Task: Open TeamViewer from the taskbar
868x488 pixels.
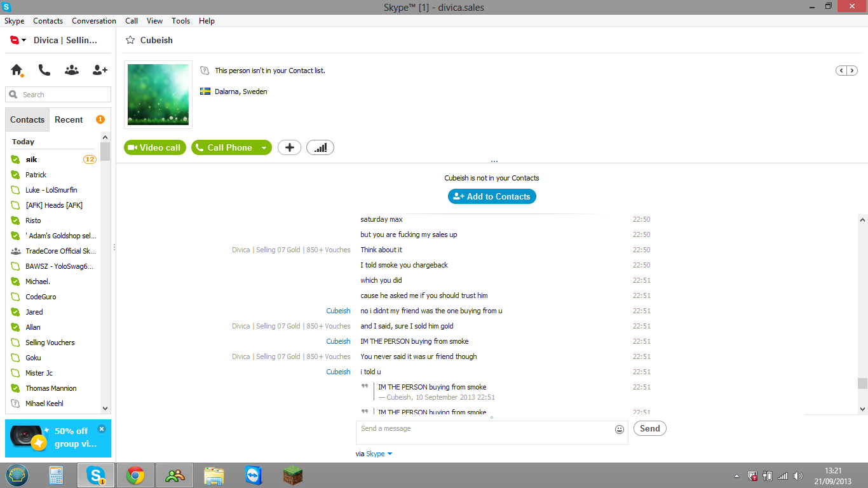Action: coord(254,475)
